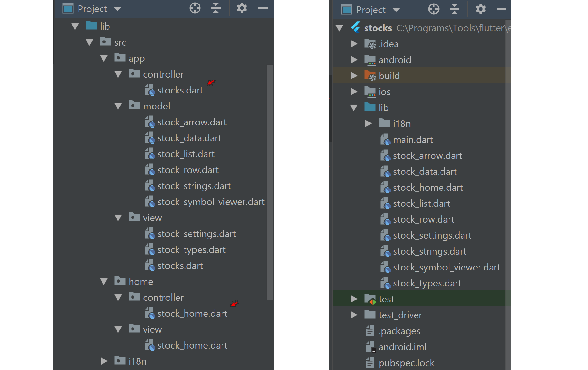Screen dimensions: 588x370
Task: Open the settings gear in the left Project panel
Action: [x=242, y=9]
